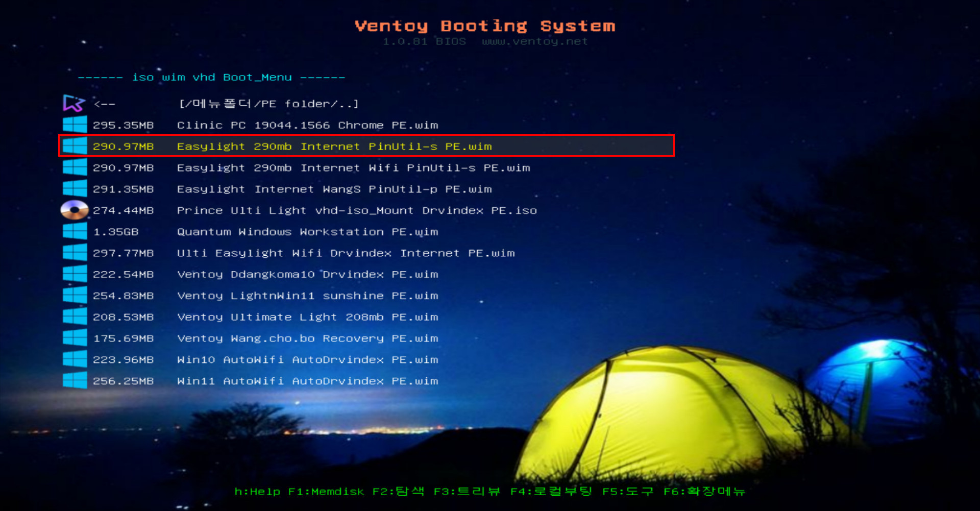The width and height of the screenshot is (980, 511).
Task: Click F1:Memdisk in the hotkey bar
Action: point(326,492)
